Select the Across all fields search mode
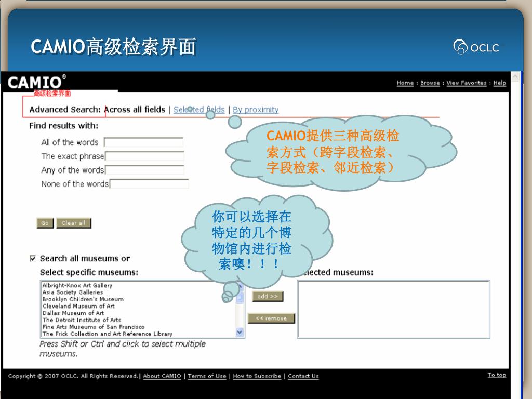The width and height of the screenshot is (532, 399). (x=135, y=110)
